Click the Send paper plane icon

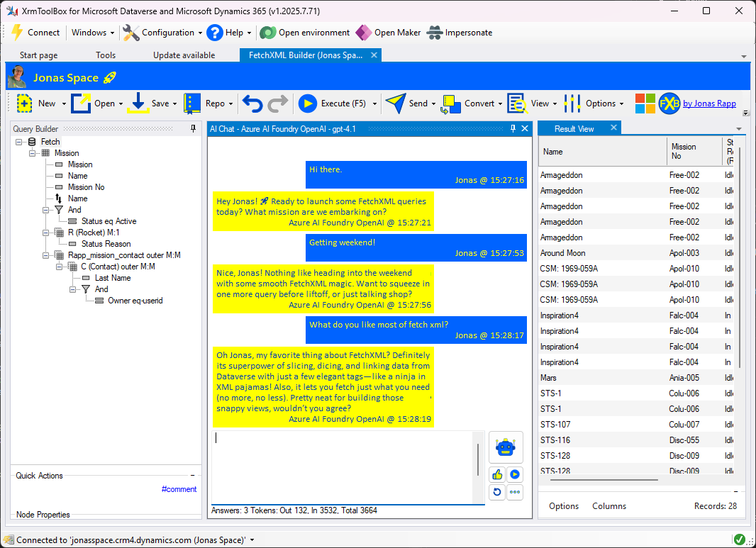point(396,103)
